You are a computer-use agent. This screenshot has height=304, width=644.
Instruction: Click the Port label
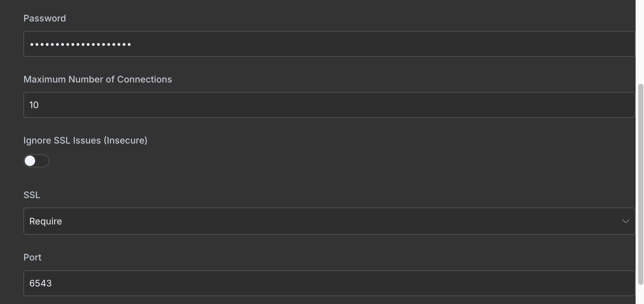click(x=33, y=257)
